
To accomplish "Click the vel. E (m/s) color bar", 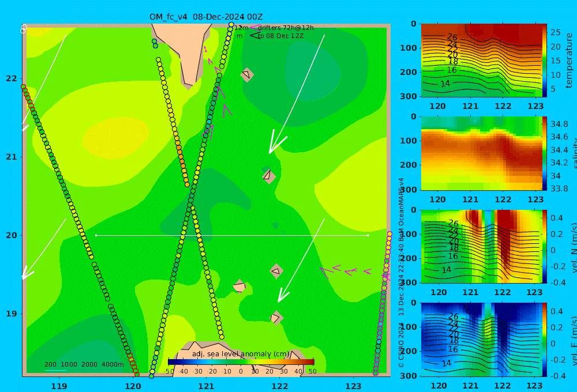I will 545,340.
